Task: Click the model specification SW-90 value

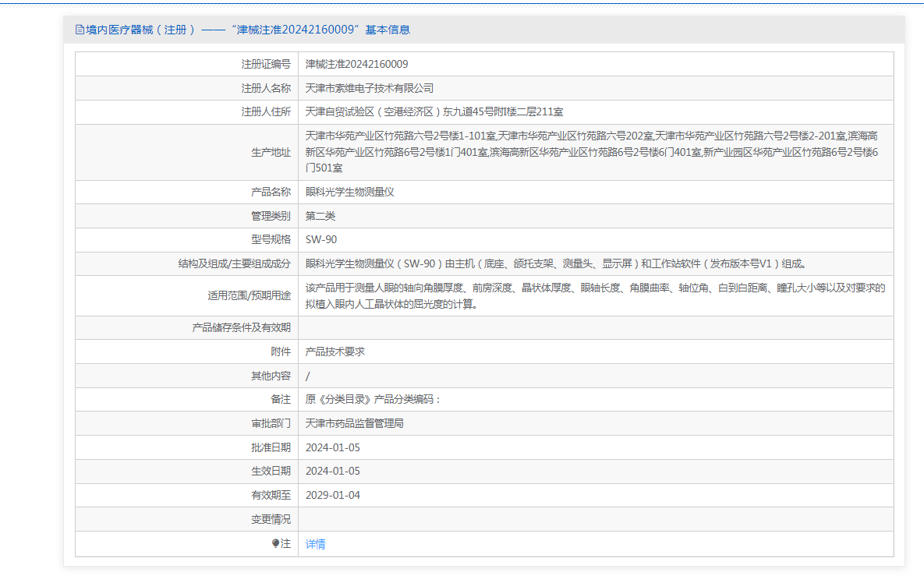Action: point(321,239)
